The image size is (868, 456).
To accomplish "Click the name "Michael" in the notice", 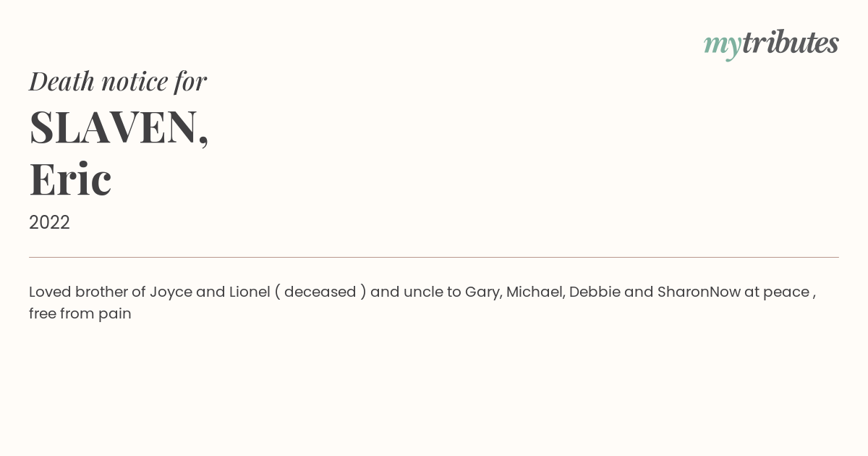I will tap(535, 292).
